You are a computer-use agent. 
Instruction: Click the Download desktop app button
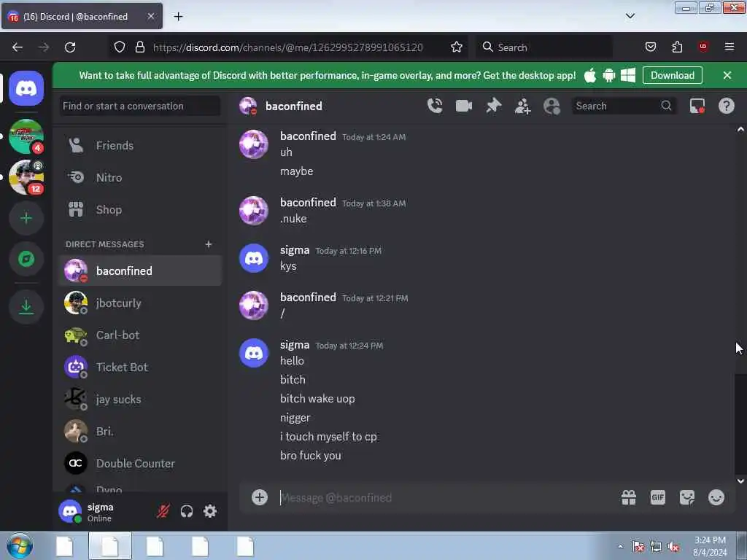pyautogui.click(x=672, y=75)
